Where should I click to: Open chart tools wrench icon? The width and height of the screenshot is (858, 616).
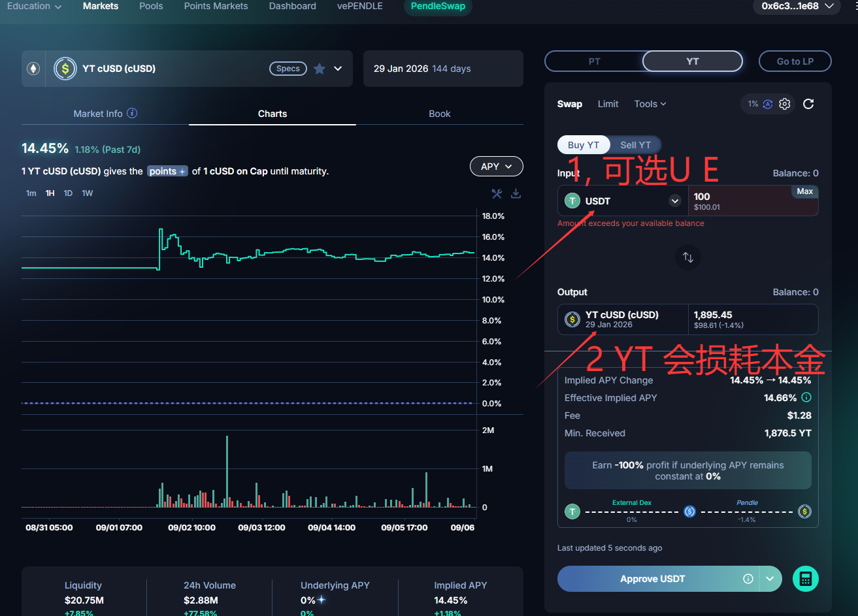[x=497, y=193]
